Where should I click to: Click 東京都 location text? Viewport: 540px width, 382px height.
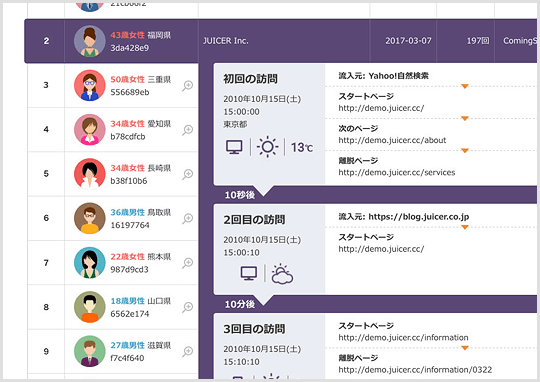coord(235,124)
